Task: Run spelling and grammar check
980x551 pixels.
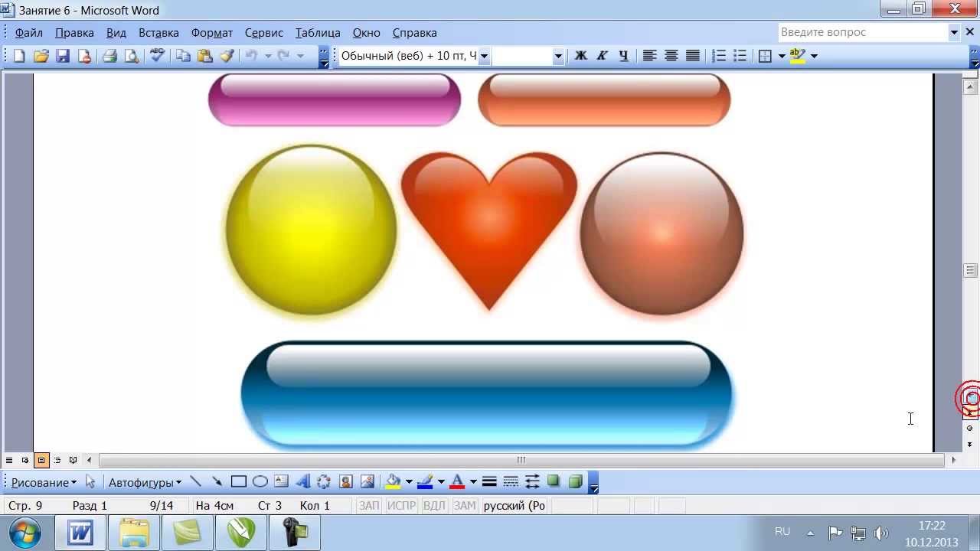Action: coord(157,56)
